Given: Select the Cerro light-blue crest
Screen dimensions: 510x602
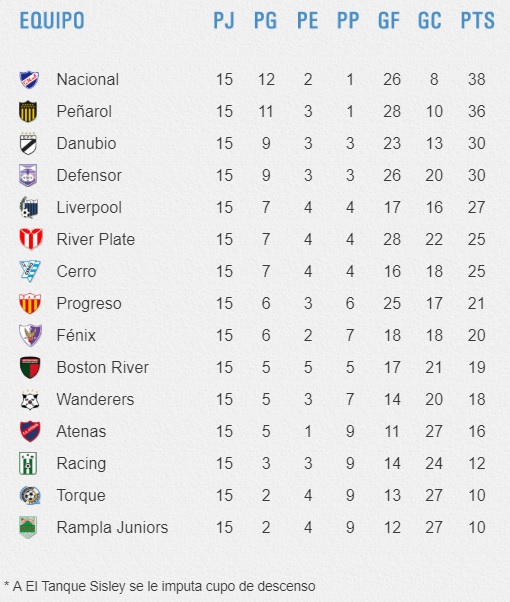Looking at the screenshot, I should click(30, 271).
